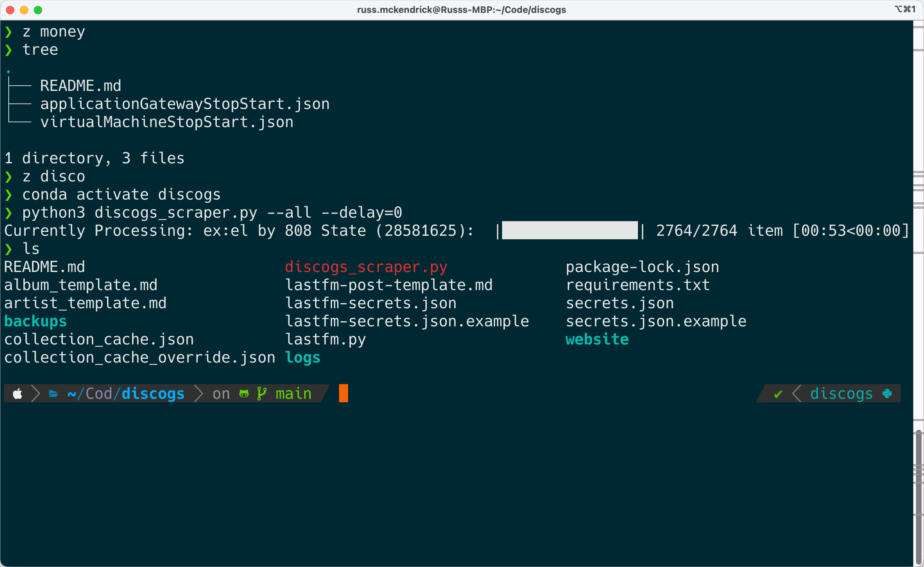Click the backups directory name

tap(36, 321)
